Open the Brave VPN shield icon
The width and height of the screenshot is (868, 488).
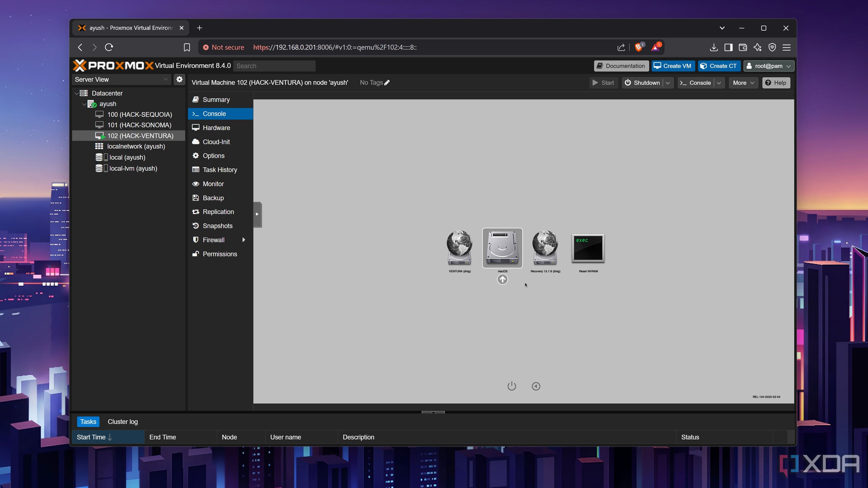(772, 47)
